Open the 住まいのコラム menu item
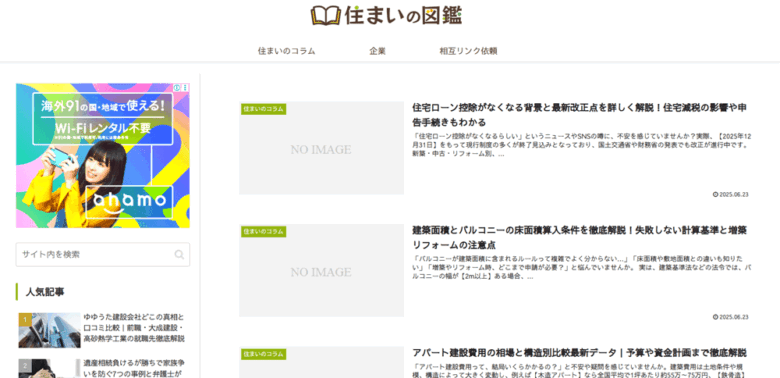780x378 pixels. [287, 51]
